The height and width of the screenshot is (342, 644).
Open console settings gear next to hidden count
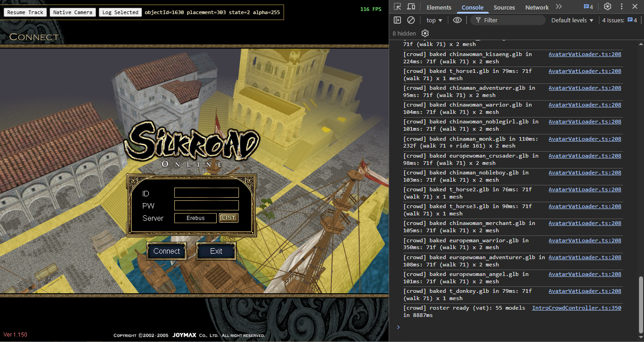click(x=425, y=33)
